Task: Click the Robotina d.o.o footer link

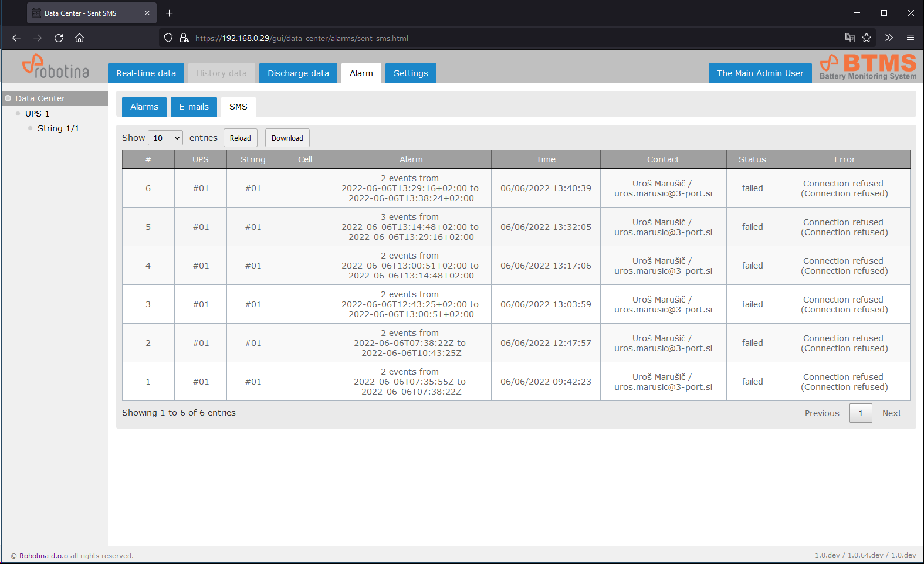Action: click(43, 556)
